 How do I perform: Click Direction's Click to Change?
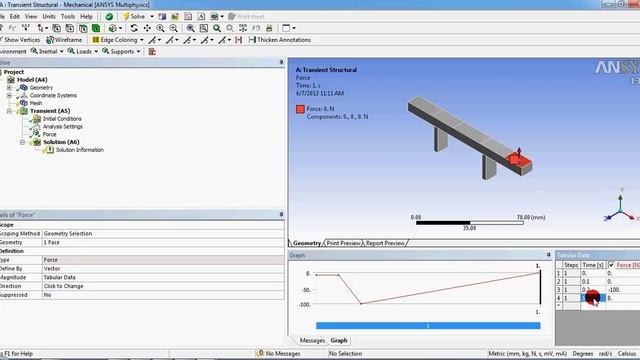tap(163, 286)
